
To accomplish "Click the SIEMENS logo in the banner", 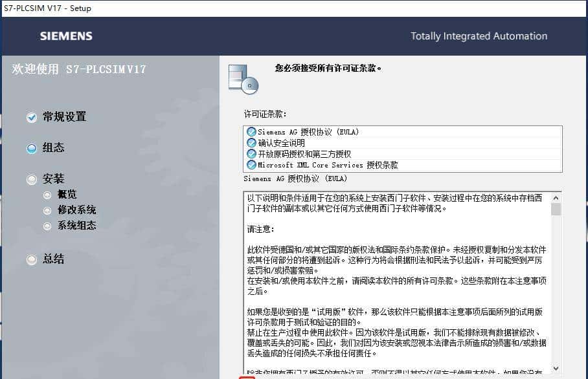I will (65, 36).
